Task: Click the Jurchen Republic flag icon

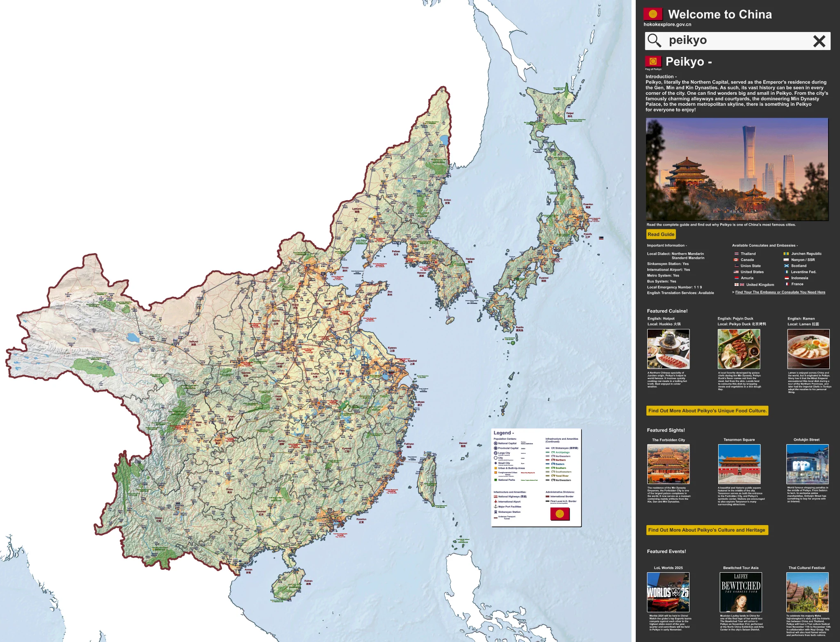Action: 786,254
